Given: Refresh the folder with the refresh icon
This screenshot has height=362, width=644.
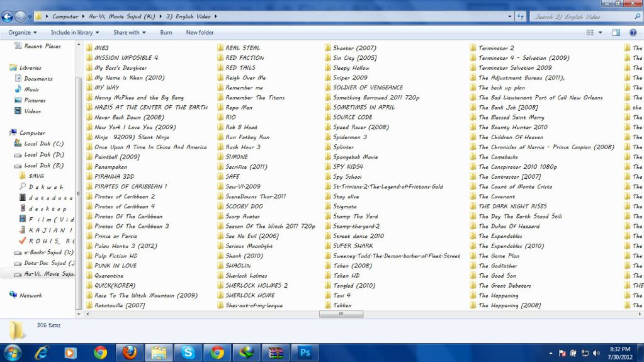Looking at the screenshot, I should pos(521,16).
